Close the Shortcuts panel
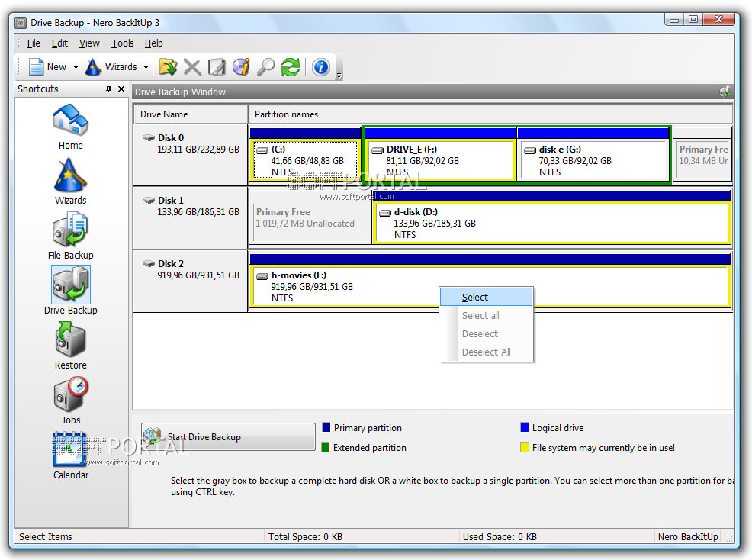The height and width of the screenshot is (560, 752). [121, 89]
